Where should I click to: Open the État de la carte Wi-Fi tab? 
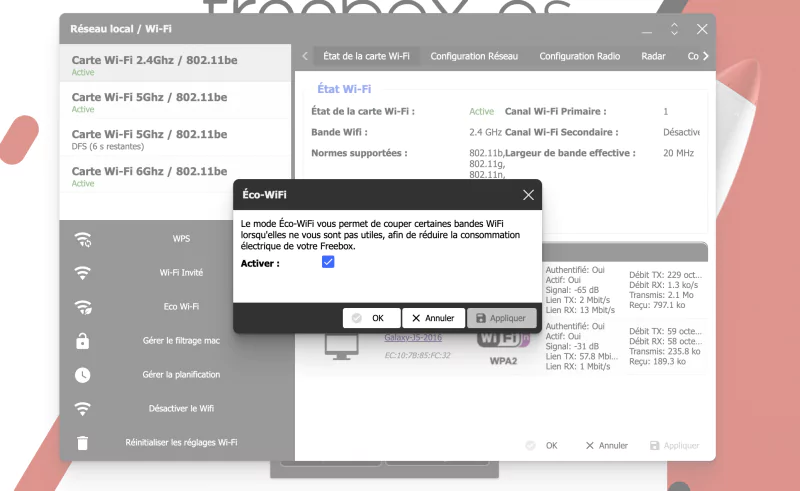click(x=366, y=56)
